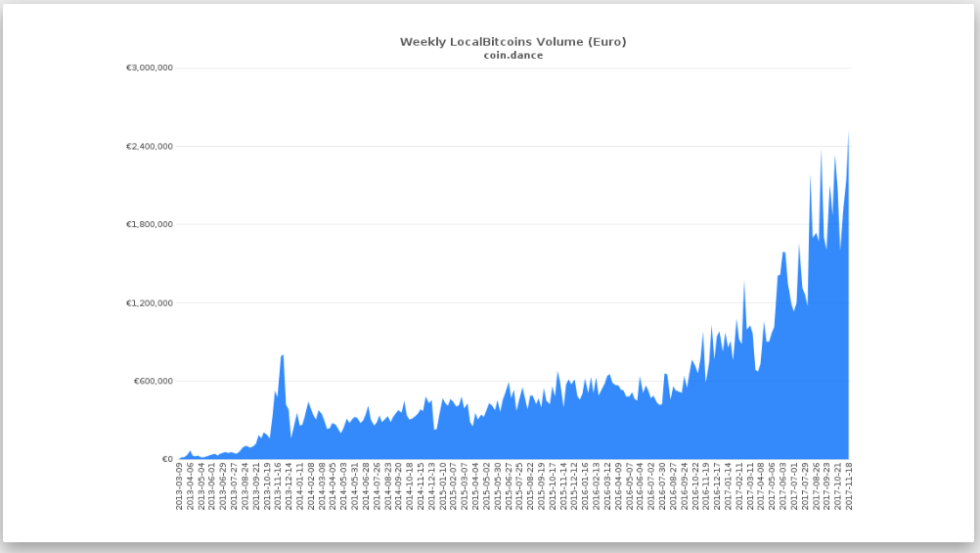The height and width of the screenshot is (553, 980).
Task: Click the €3,000,000 y-axis label
Action: pos(150,69)
